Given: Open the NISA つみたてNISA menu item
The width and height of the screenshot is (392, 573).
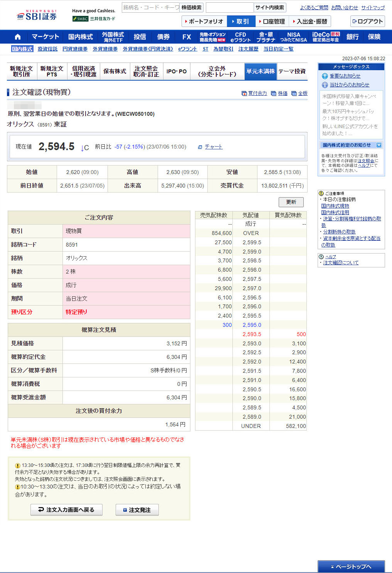Looking at the screenshot, I should [x=293, y=37].
